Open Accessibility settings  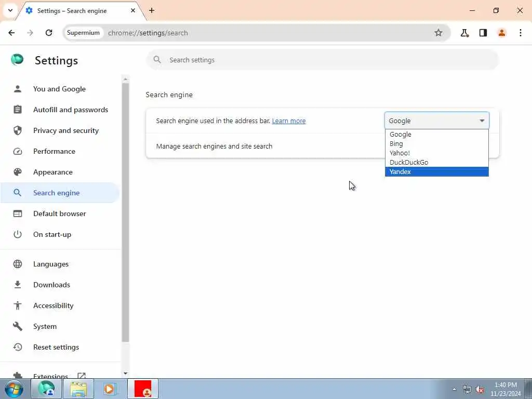(60, 305)
